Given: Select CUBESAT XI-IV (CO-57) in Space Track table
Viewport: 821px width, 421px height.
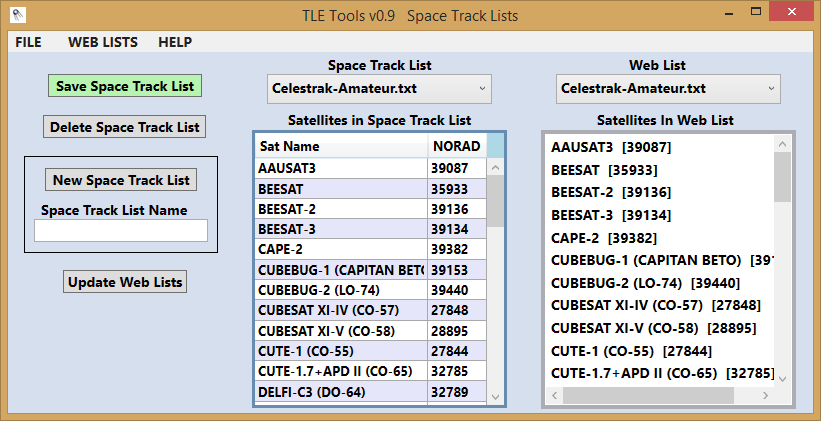Looking at the screenshot, I should pos(371,311).
